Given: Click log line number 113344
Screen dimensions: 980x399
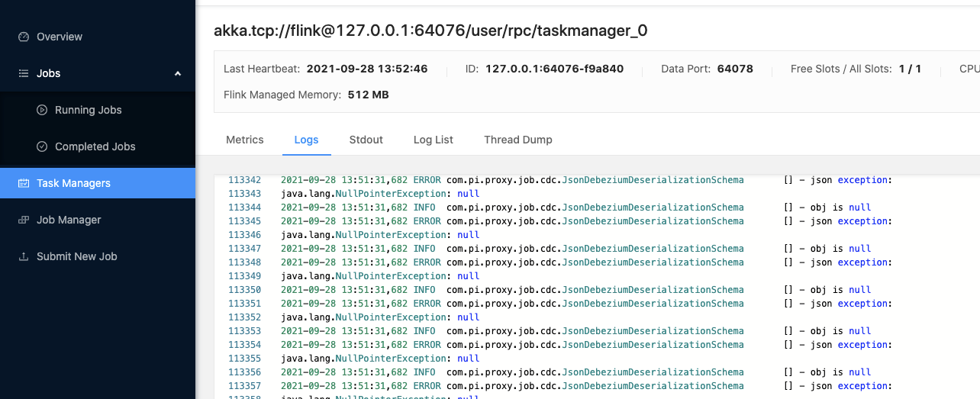Looking at the screenshot, I should (244, 208).
